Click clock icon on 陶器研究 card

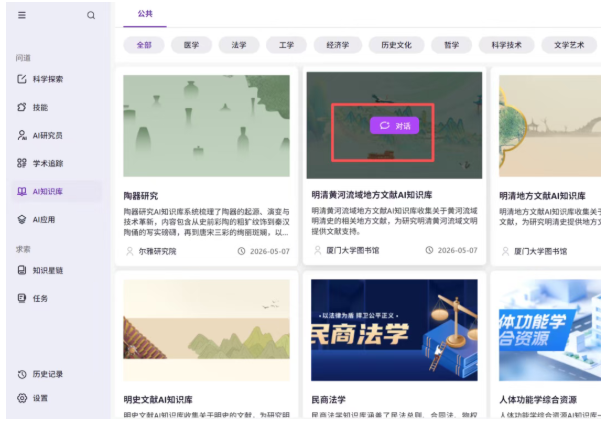click(241, 251)
